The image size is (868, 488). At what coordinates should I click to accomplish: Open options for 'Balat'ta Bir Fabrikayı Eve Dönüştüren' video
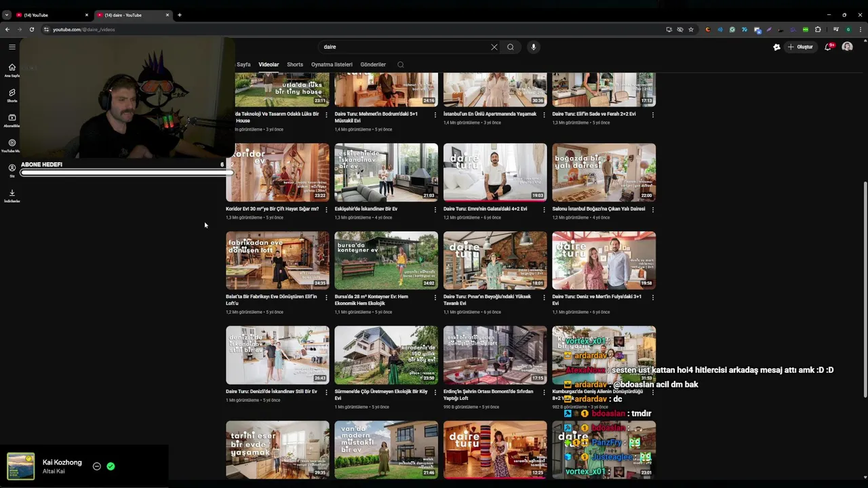(326, 298)
